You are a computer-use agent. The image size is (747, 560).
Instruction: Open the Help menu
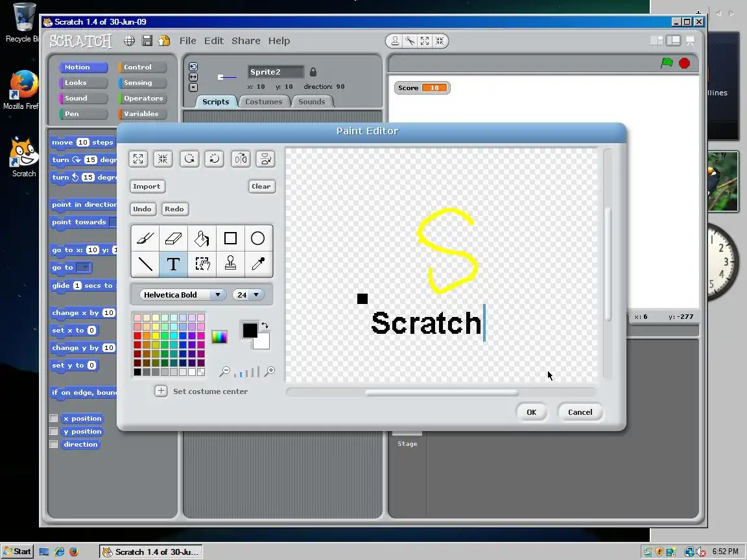tap(279, 41)
